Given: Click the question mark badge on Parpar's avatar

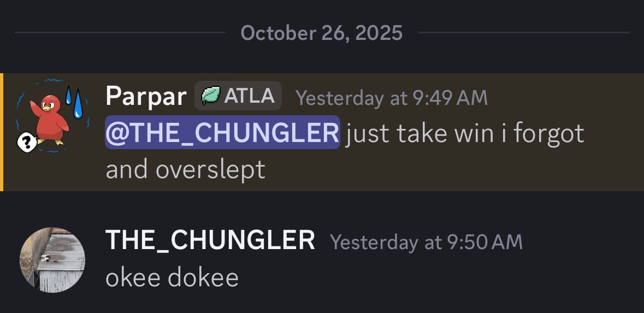Looking at the screenshot, I should click(25, 143).
